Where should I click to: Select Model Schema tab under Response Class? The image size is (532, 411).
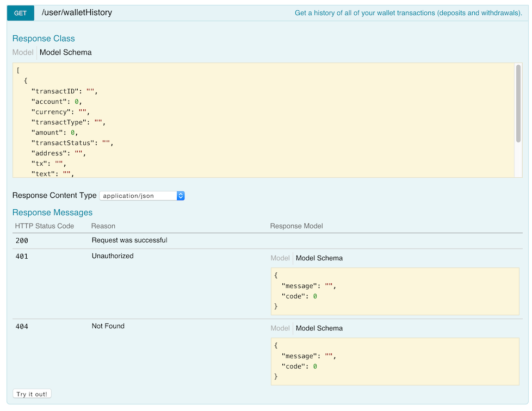click(65, 52)
